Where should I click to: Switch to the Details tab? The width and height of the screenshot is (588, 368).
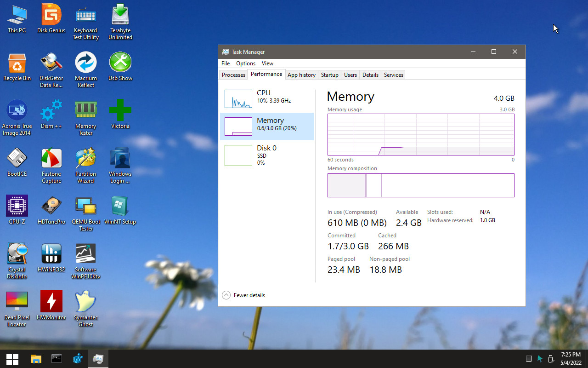[x=370, y=75]
